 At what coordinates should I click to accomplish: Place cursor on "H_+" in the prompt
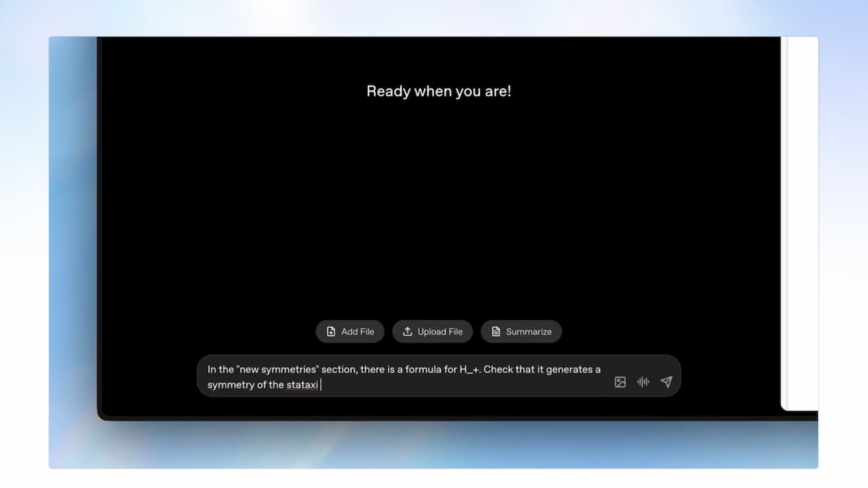[x=470, y=369]
